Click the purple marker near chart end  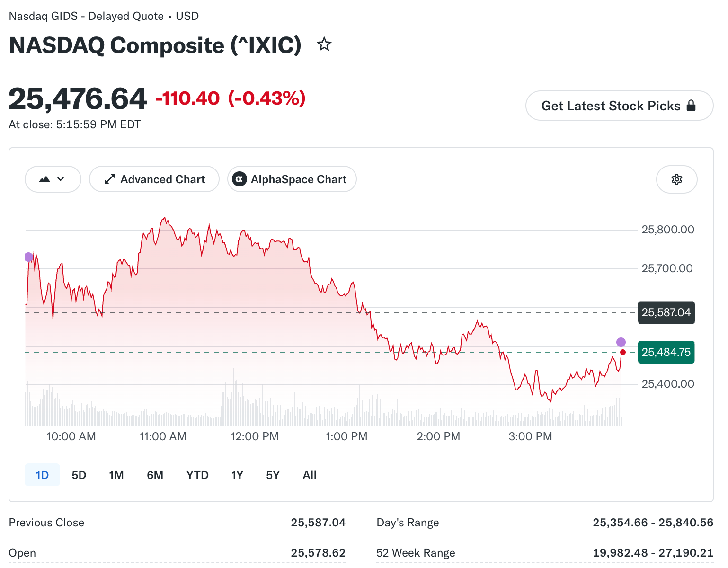click(621, 342)
